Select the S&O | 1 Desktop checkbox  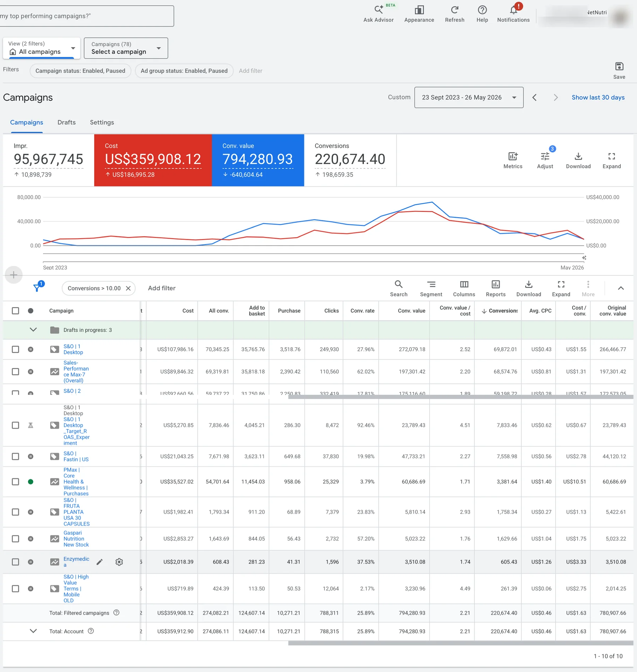[16, 349]
